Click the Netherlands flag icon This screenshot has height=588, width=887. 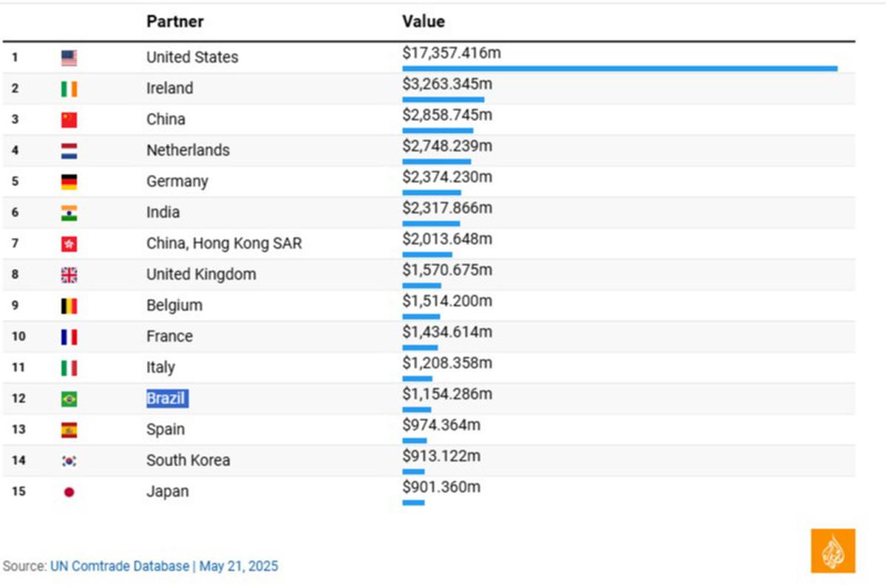pos(69,151)
